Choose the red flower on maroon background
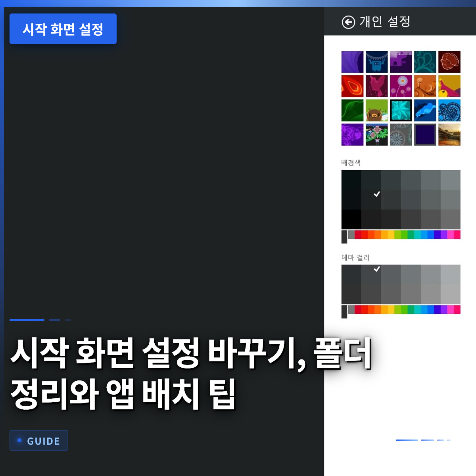 (449, 62)
